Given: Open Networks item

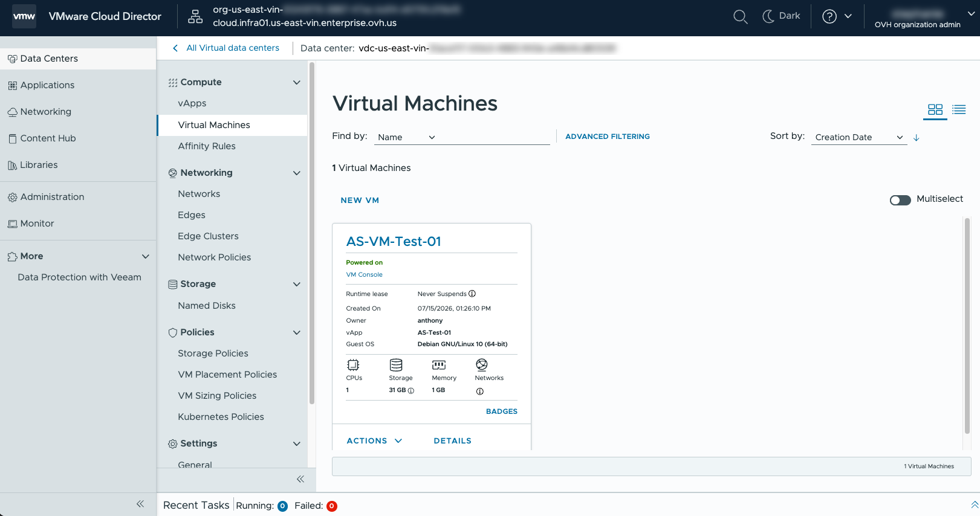Looking at the screenshot, I should pos(199,194).
